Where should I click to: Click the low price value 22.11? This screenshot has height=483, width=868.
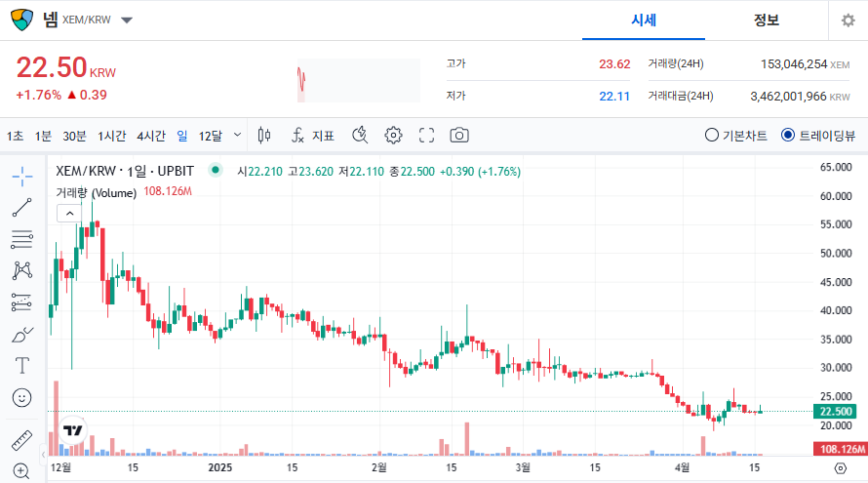coord(614,97)
